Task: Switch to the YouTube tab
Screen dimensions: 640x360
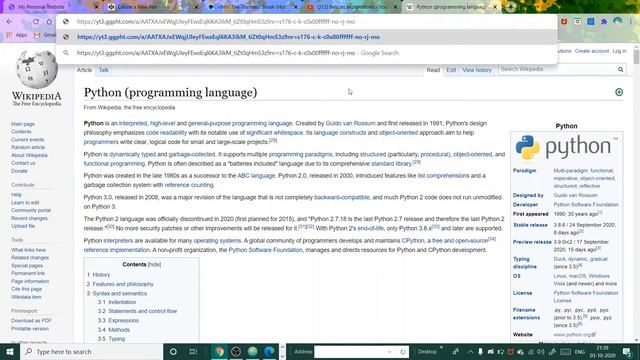Action: (351, 7)
